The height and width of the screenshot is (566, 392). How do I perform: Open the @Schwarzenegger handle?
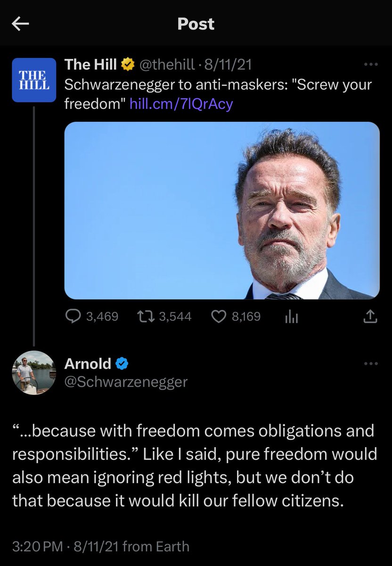[x=126, y=381]
